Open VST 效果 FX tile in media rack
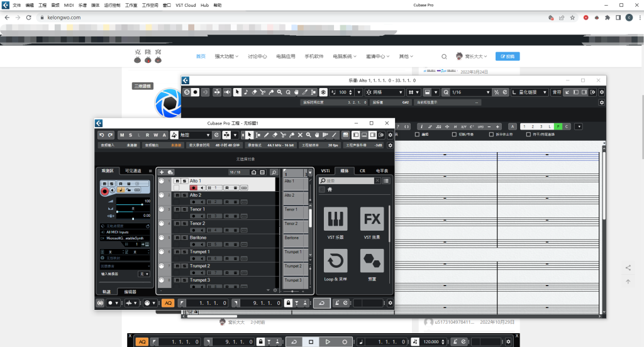The width and height of the screenshot is (644, 347). 372,219
